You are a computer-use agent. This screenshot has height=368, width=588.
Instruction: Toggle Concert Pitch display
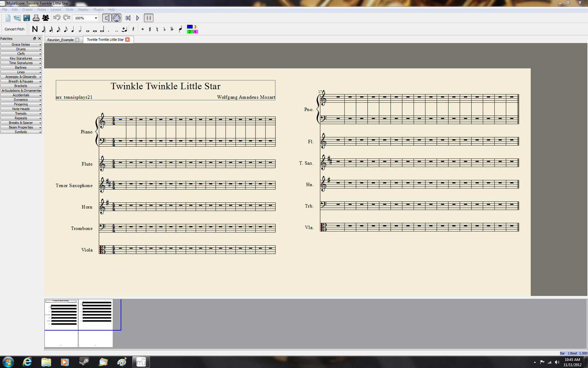pos(14,29)
